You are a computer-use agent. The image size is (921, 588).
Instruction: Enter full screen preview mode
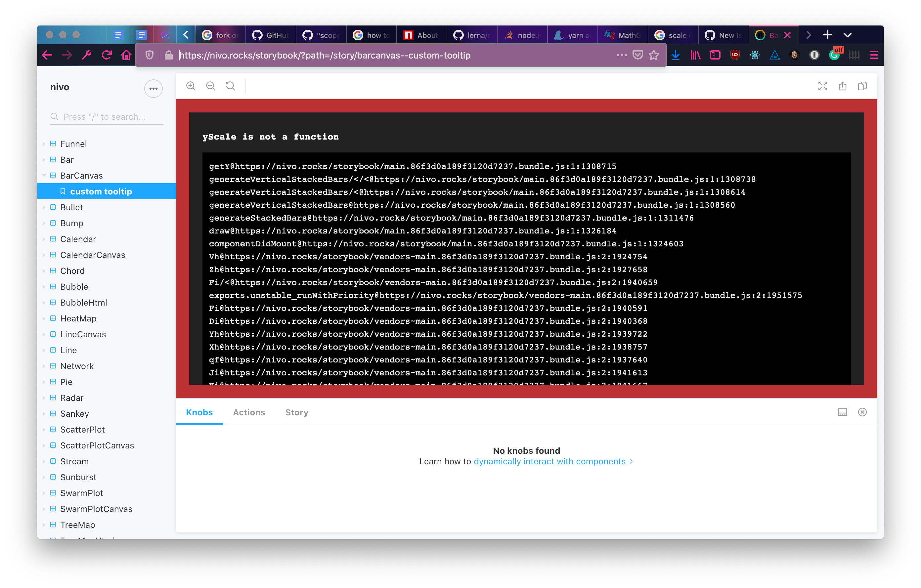pyautogui.click(x=823, y=86)
